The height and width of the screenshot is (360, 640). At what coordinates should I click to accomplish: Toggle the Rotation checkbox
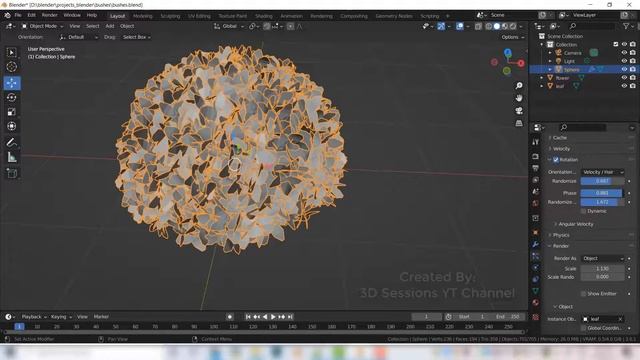556,160
